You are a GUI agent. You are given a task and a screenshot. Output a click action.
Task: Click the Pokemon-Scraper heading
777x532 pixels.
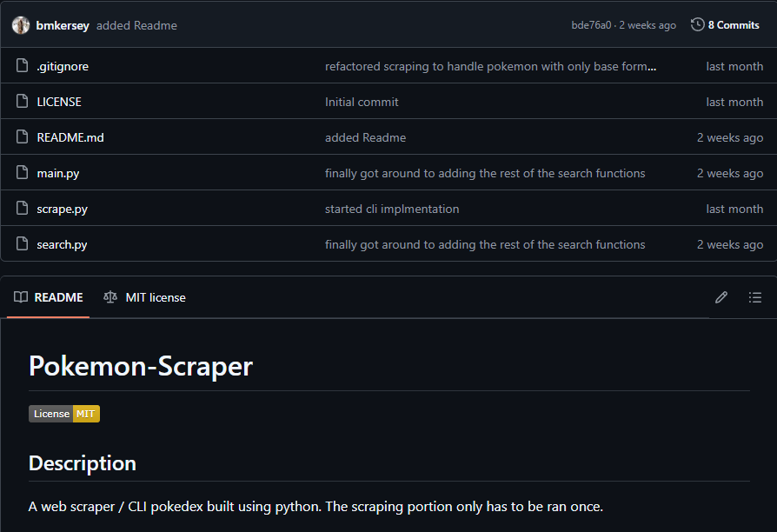click(x=141, y=366)
